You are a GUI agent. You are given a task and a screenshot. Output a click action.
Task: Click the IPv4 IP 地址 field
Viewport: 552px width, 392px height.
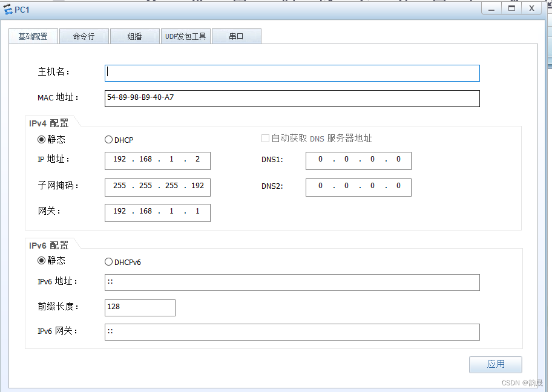point(157,160)
